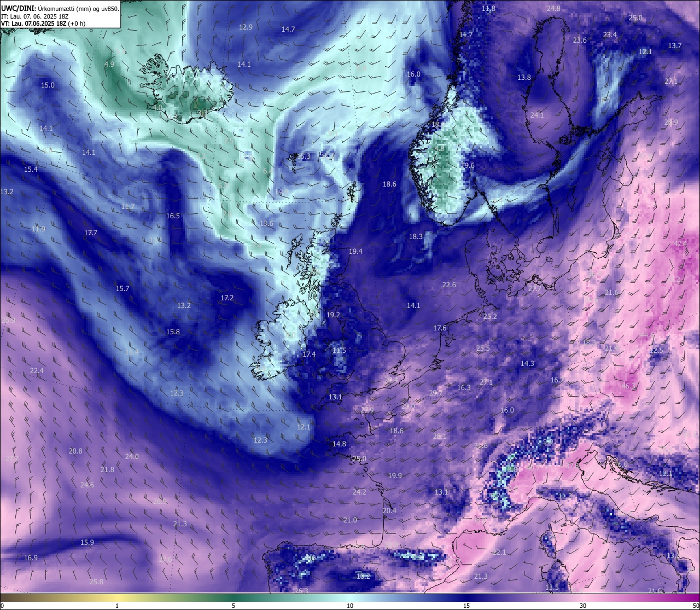
Task: Click the 24.0 value label
Action: point(132,457)
